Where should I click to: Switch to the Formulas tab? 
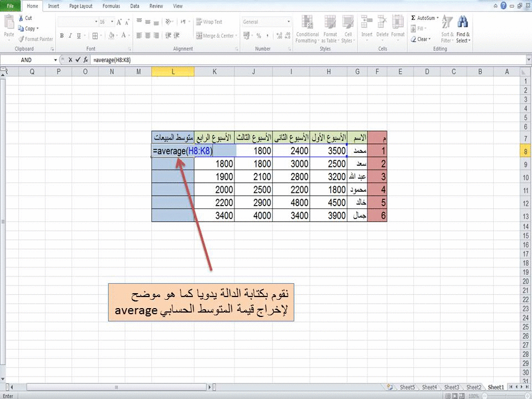coord(111,6)
